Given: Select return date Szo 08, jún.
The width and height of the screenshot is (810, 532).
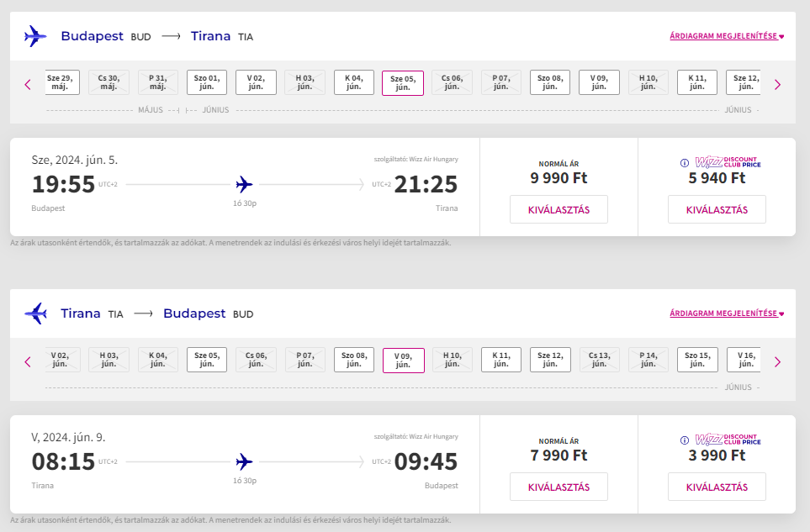Looking at the screenshot, I should pos(353,360).
